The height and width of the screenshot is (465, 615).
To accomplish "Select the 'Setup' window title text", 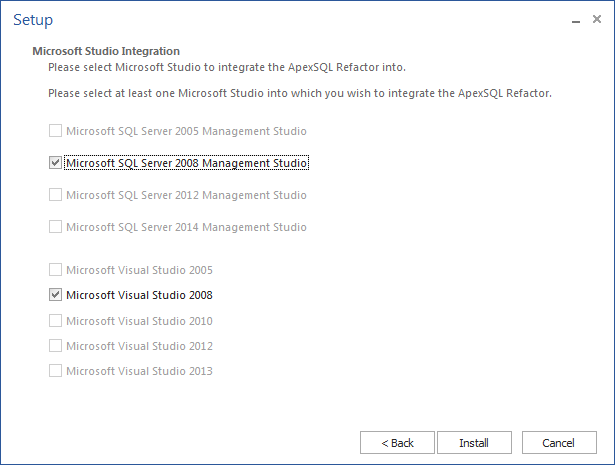I will tap(33, 20).
